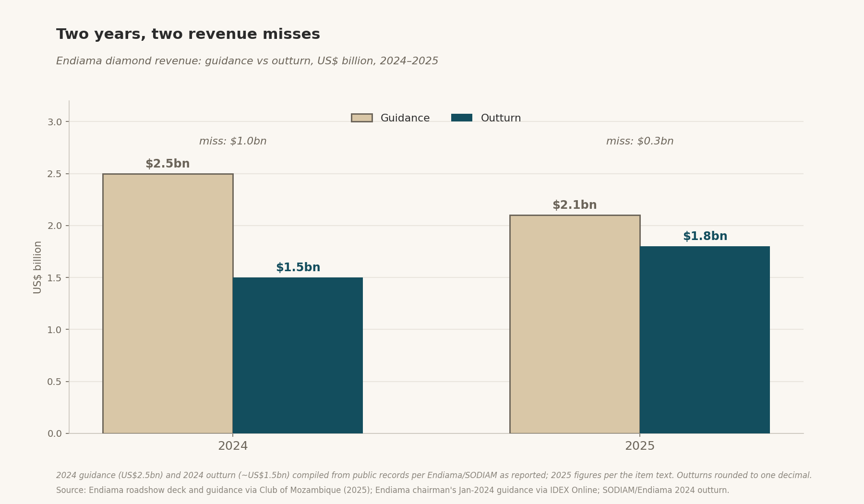
Task: Click the 'US$ billion' y-axis title
Action: (x=37, y=267)
